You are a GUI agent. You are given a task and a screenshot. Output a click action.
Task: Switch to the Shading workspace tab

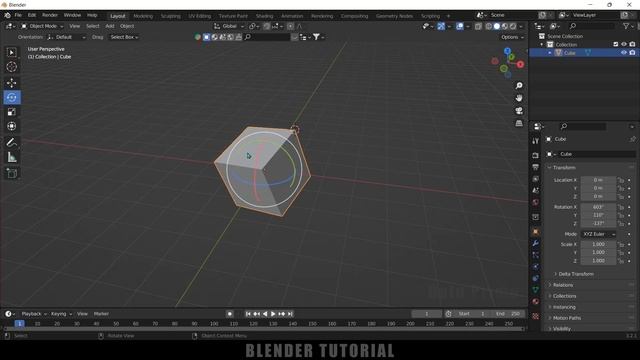[264, 16]
